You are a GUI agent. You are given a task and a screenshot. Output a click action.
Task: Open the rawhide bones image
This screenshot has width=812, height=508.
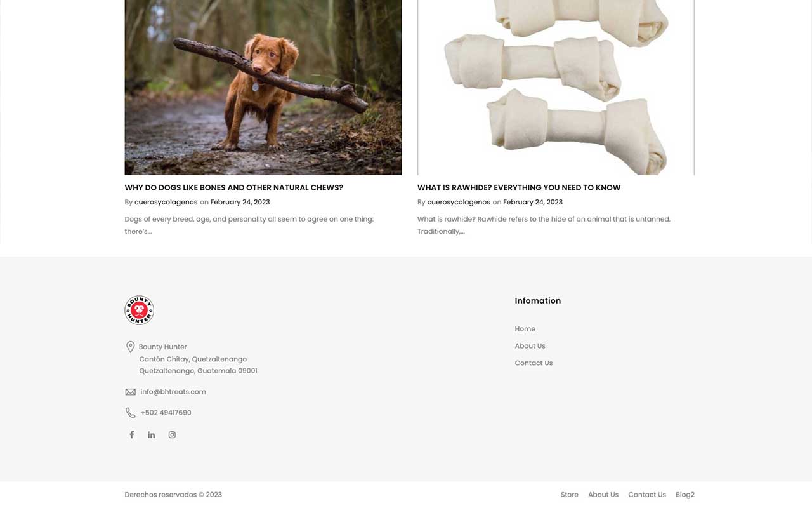tap(556, 88)
